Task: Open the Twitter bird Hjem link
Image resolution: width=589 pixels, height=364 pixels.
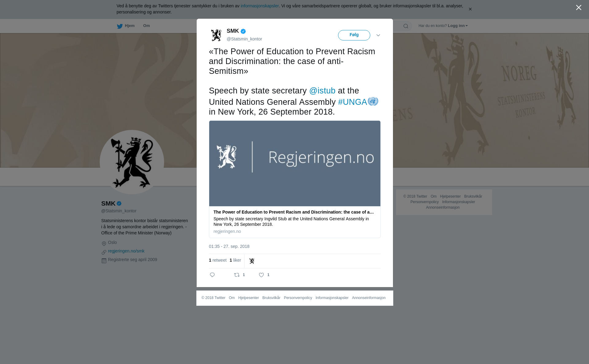Action: [126, 26]
